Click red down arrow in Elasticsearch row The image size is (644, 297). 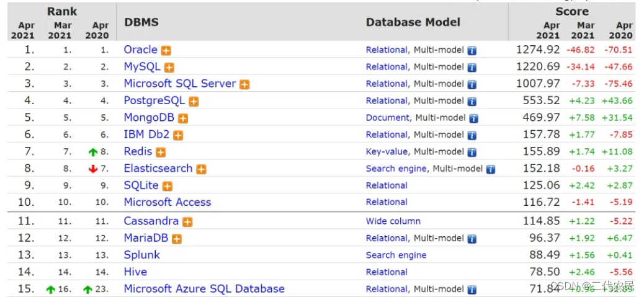tap(93, 169)
